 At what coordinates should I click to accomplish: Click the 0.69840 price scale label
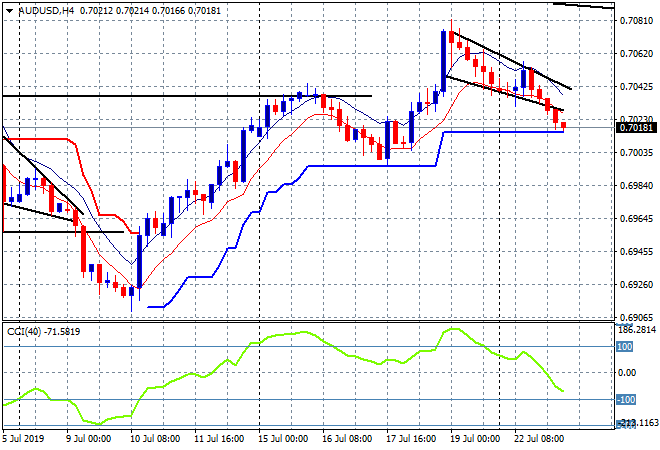(636, 186)
